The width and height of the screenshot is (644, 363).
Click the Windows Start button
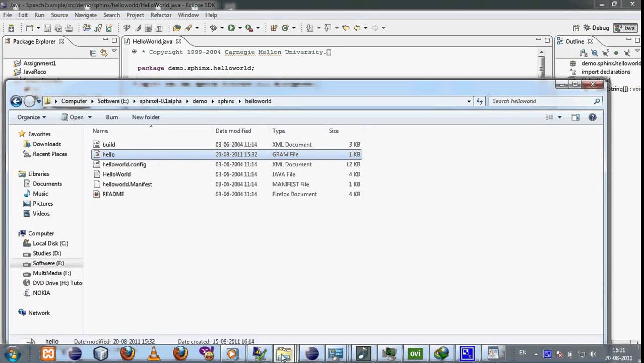point(12,353)
